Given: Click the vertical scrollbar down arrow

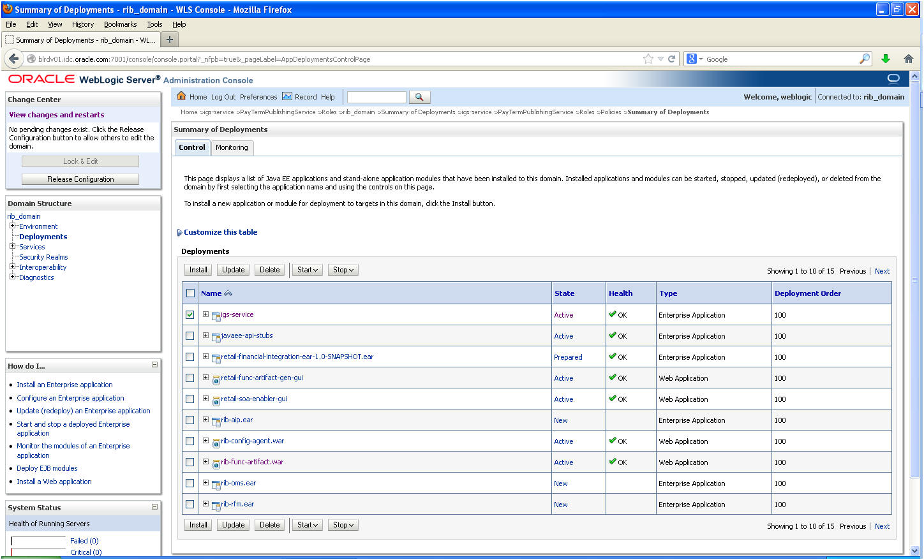Looking at the screenshot, I should (914, 550).
